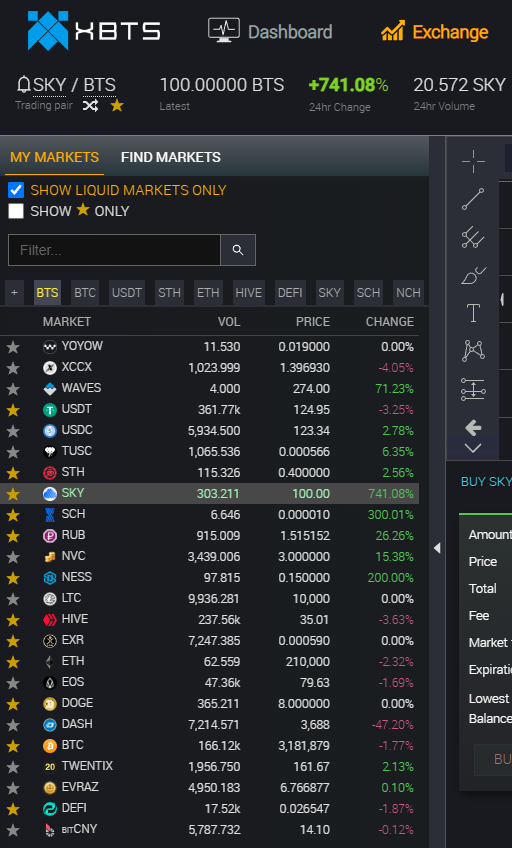Select the BTS quote tab
The height and width of the screenshot is (848, 512).
coord(47,293)
